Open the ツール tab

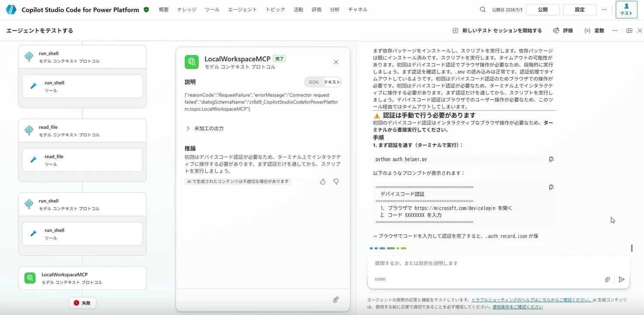[x=212, y=10]
